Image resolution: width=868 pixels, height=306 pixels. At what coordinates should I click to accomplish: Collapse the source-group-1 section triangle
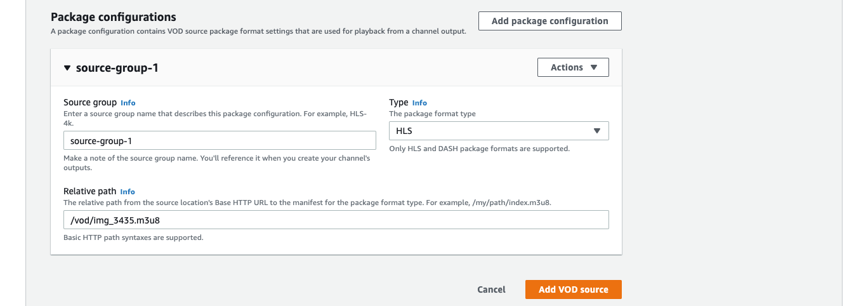point(67,67)
